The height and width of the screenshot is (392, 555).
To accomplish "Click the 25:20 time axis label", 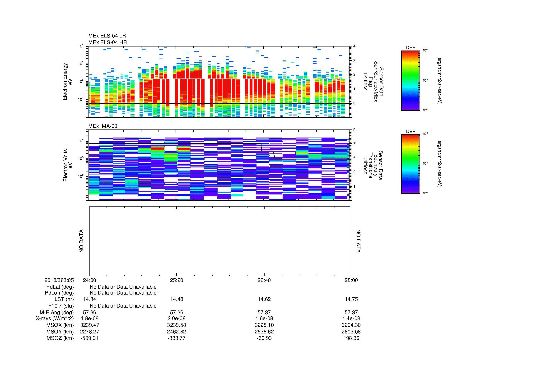I will (177, 280).
